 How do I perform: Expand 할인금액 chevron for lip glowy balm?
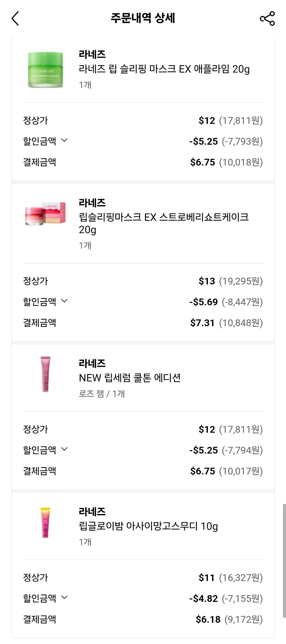(64, 597)
